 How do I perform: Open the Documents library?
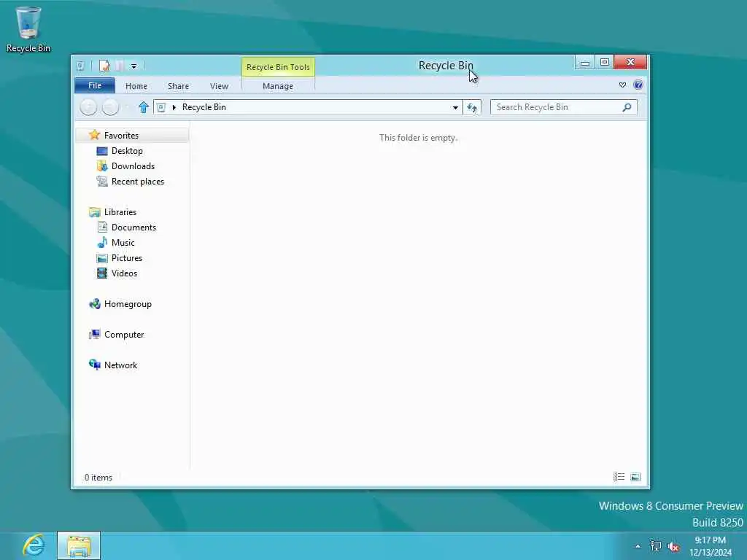133,227
